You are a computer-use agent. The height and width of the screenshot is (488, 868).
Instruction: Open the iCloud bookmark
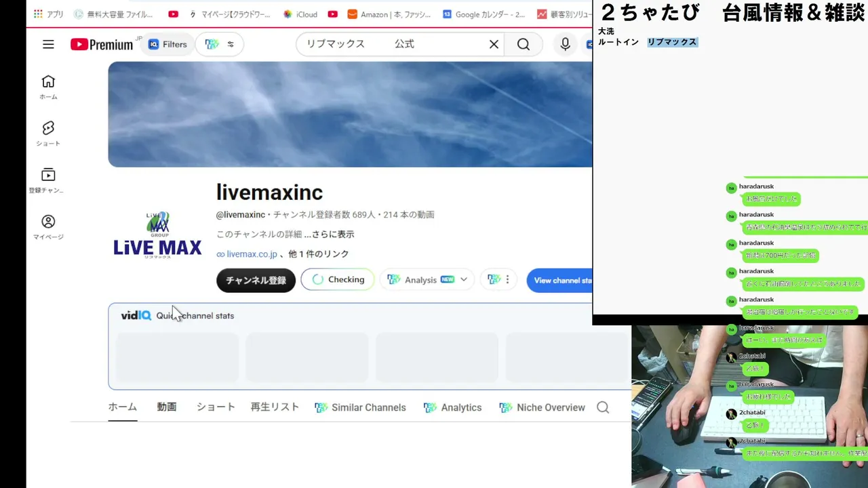(300, 14)
